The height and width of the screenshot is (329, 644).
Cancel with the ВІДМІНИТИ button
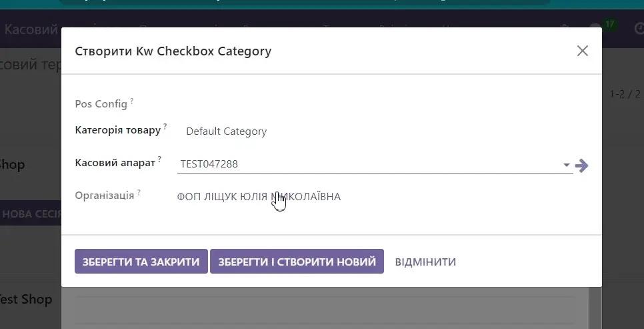[425, 262]
